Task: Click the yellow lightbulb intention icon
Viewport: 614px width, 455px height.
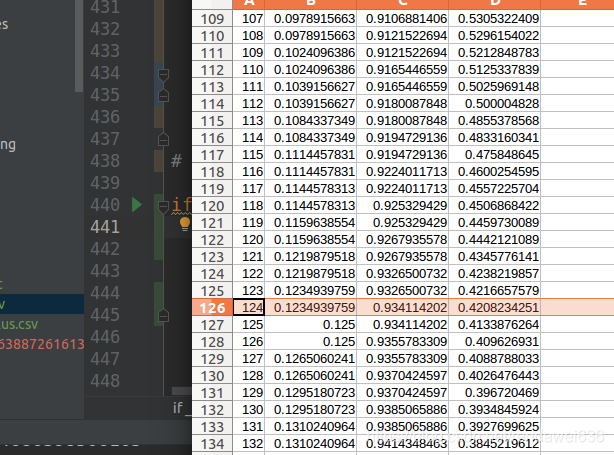Action: tap(185, 224)
